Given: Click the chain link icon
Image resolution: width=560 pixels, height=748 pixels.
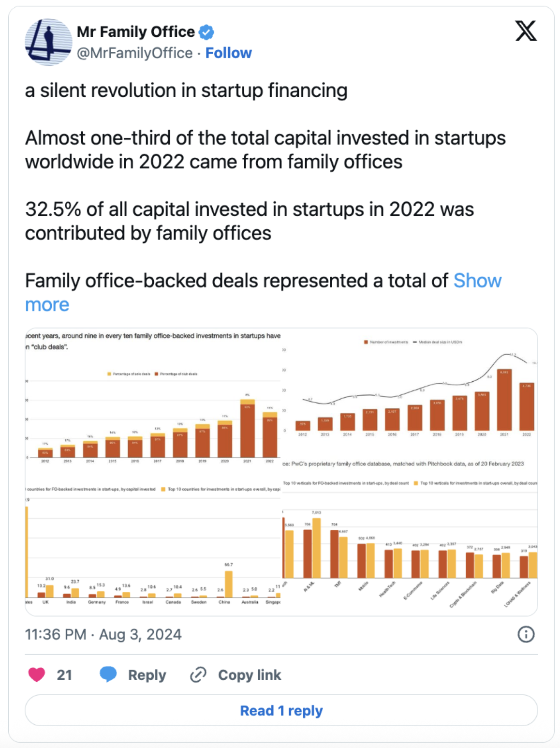Looking at the screenshot, I should pos(198,674).
